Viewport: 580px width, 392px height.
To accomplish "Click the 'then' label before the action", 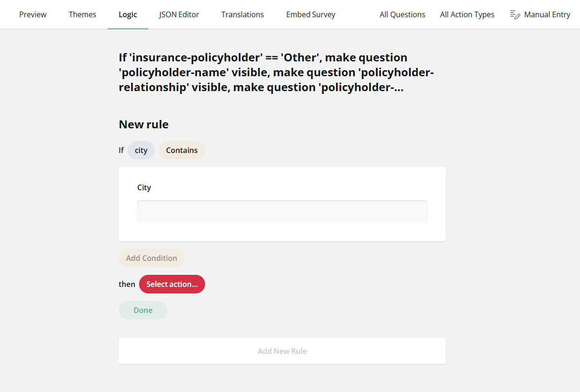I will coord(127,284).
